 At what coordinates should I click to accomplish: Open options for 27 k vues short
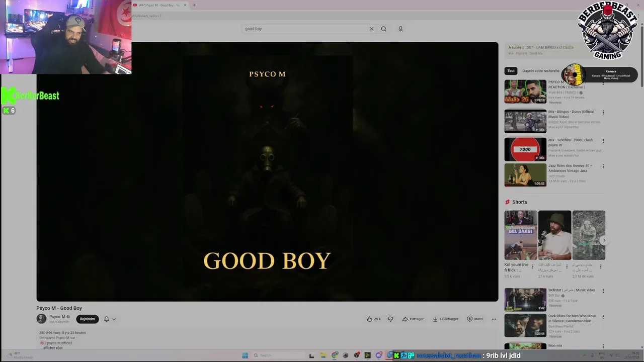click(x=567, y=266)
